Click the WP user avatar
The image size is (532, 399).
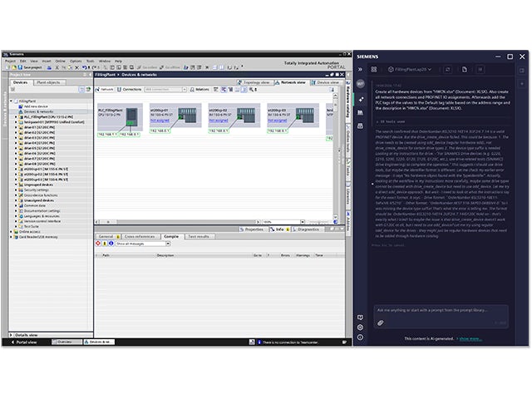click(361, 83)
